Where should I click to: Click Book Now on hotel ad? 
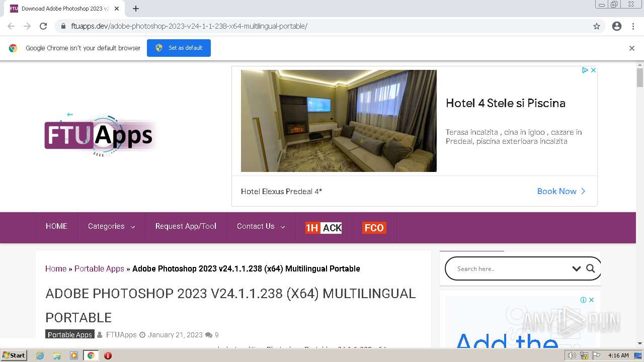pyautogui.click(x=561, y=191)
